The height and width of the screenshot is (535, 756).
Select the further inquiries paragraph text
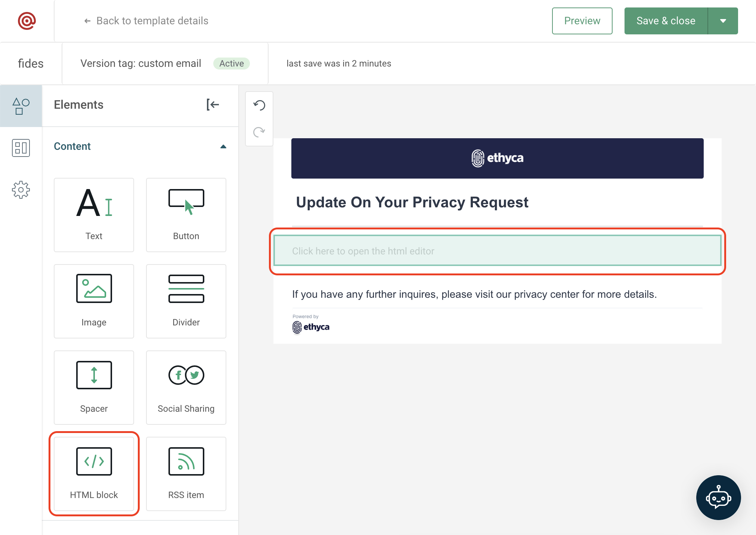click(x=474, y=294)
